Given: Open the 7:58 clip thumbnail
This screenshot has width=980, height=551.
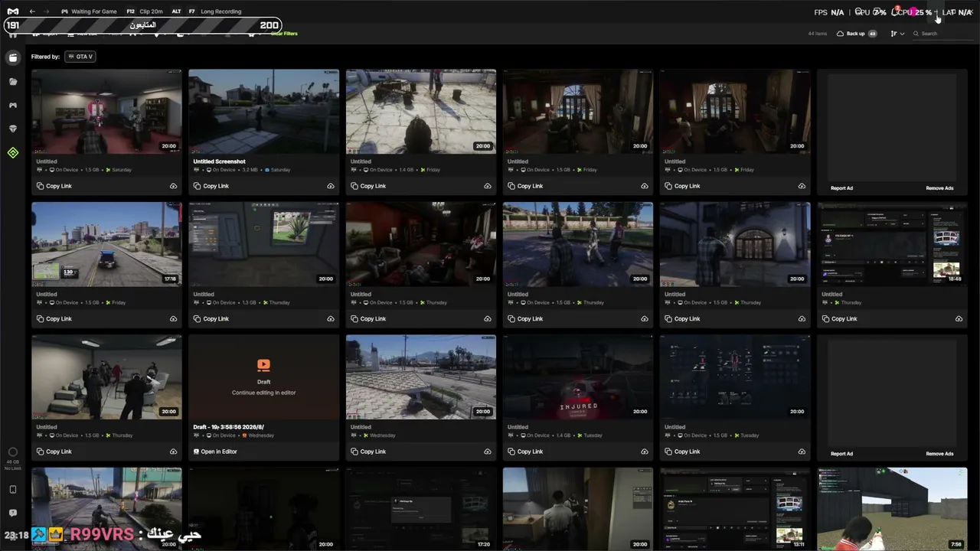Looking at the screenshot, I should click(892, 509).
